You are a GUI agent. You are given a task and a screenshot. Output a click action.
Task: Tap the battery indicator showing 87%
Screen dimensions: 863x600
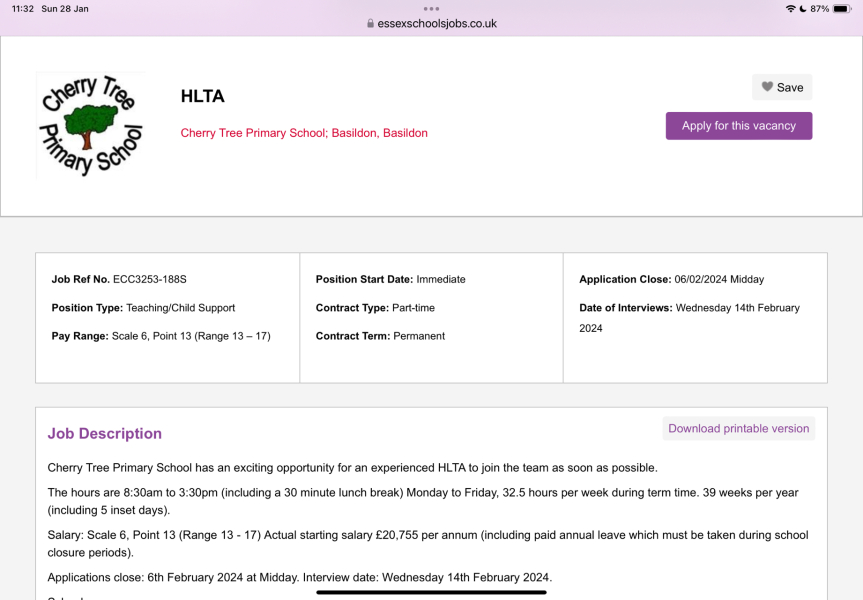[x=836, y=8]
